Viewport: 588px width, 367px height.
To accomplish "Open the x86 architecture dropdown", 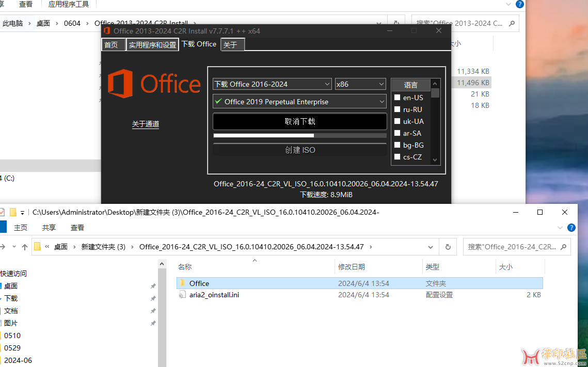I will [x=360, y=84].
